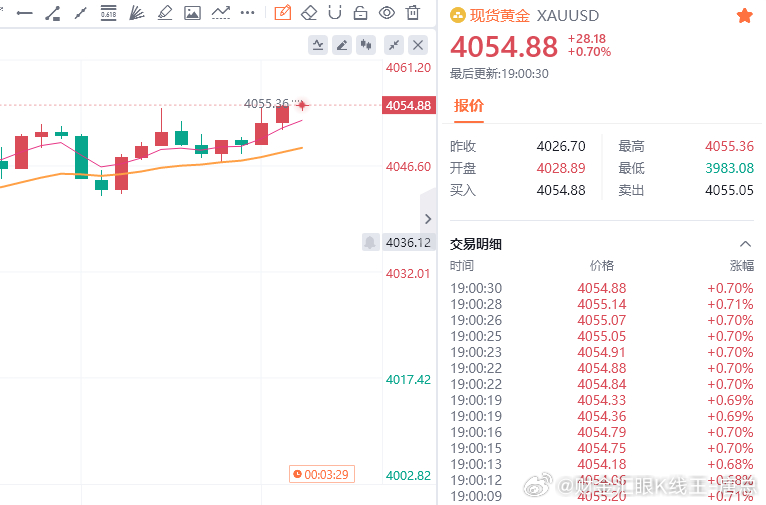
Task: Click the 最低 value 3983.08
Action: click(729, 168)
